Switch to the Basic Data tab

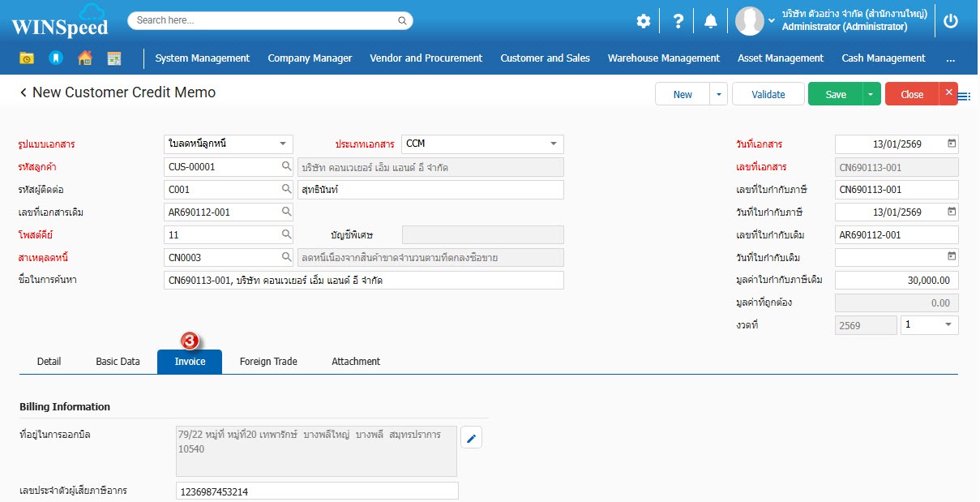click(x=118, y=362)
